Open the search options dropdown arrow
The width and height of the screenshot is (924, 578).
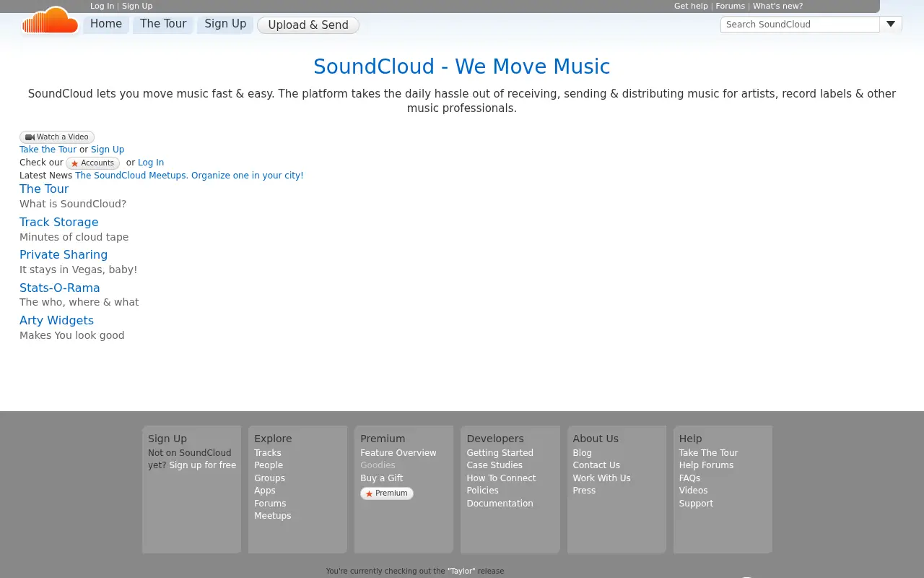891,24
